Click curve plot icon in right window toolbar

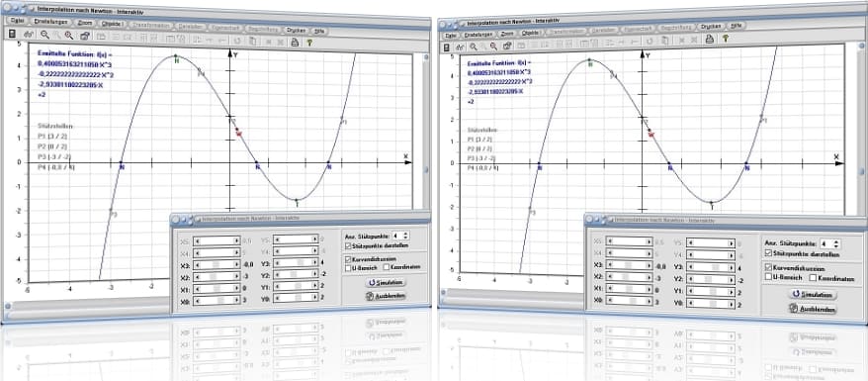[x=460, y=48]
